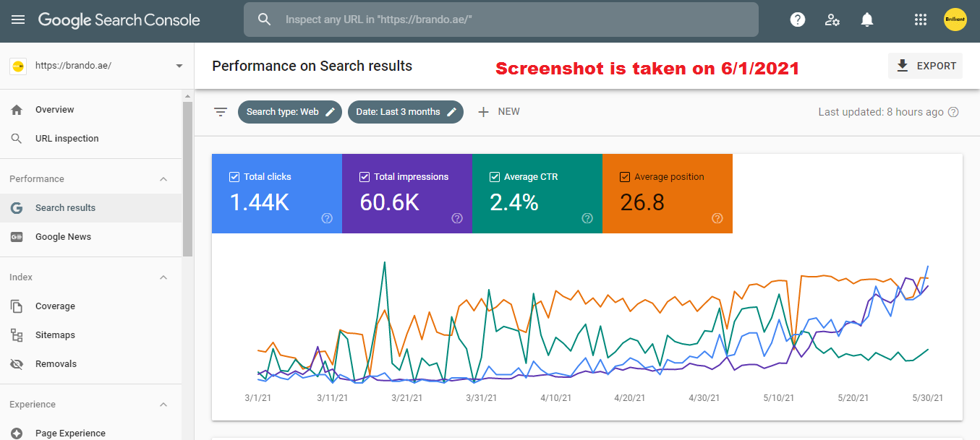Screen dimensions: 980x440
Task: Open the Google apps grid
Action: click(920, 20)
